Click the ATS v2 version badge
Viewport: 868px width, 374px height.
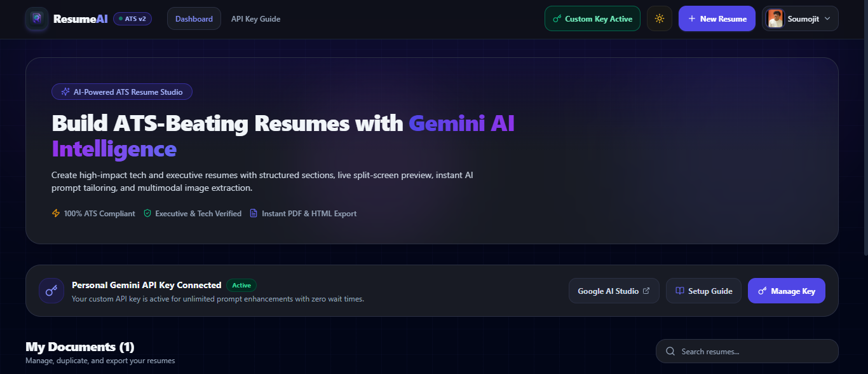click(x=132, y=19)
